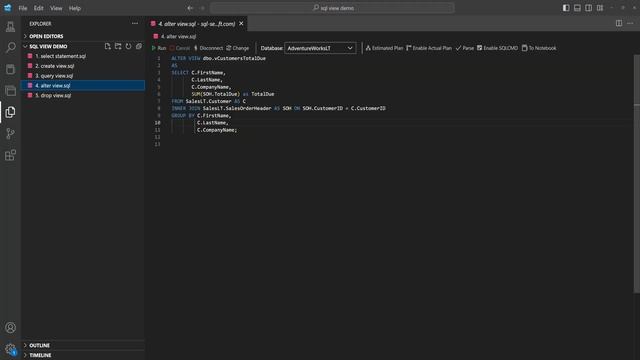Open 5. drop view.sql file
Viewport: 640px width, 360px height.
point(53,96)
